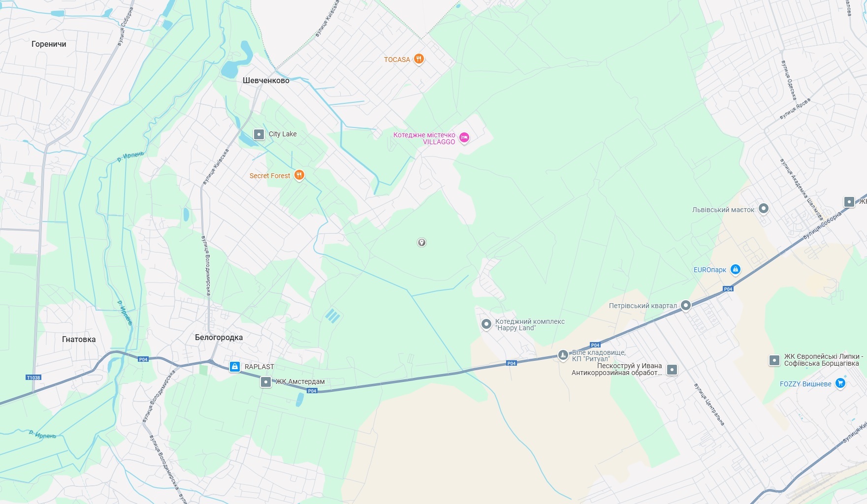The height and width of the screenshot is (504, 867).
Task: Open the EUROпарк shopping icon
Action: coord(735,269)
